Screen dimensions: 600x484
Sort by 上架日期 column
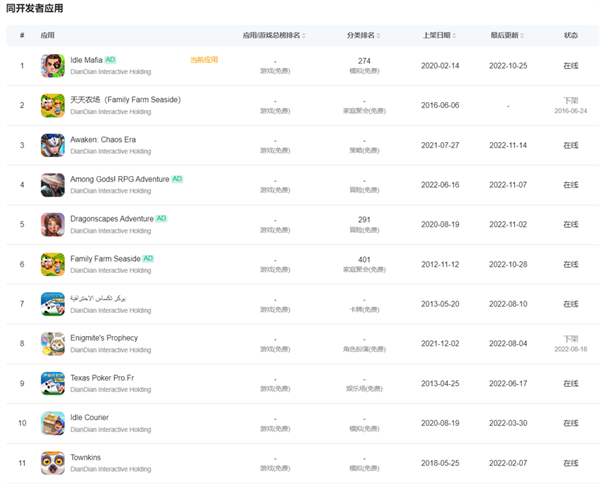[x=439, y=35]
